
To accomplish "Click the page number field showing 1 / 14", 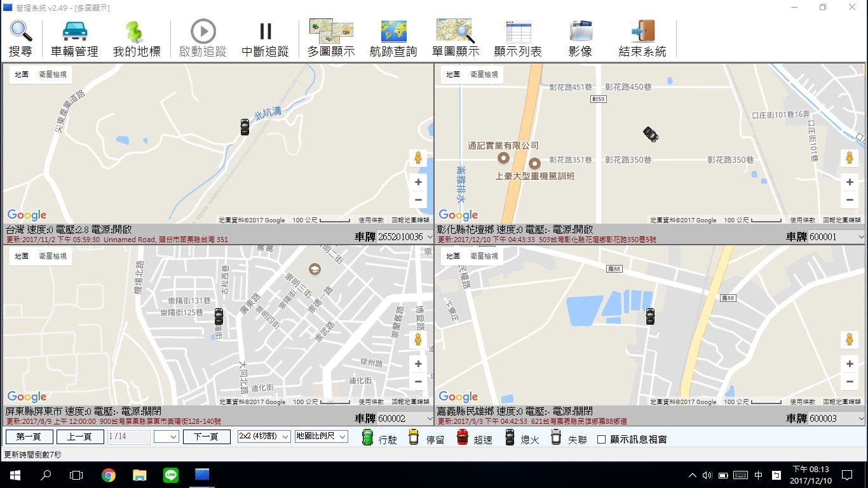I will (x=129, y=437).
